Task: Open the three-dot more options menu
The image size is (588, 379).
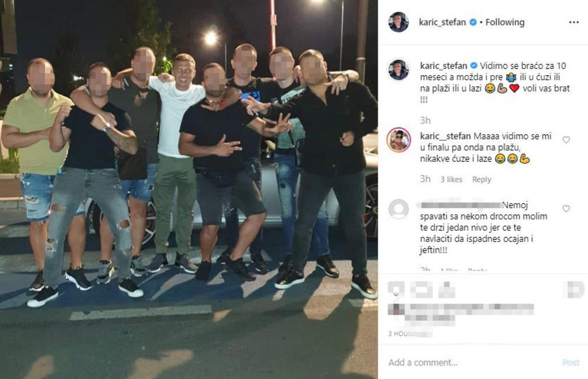Action: (573, 22)
